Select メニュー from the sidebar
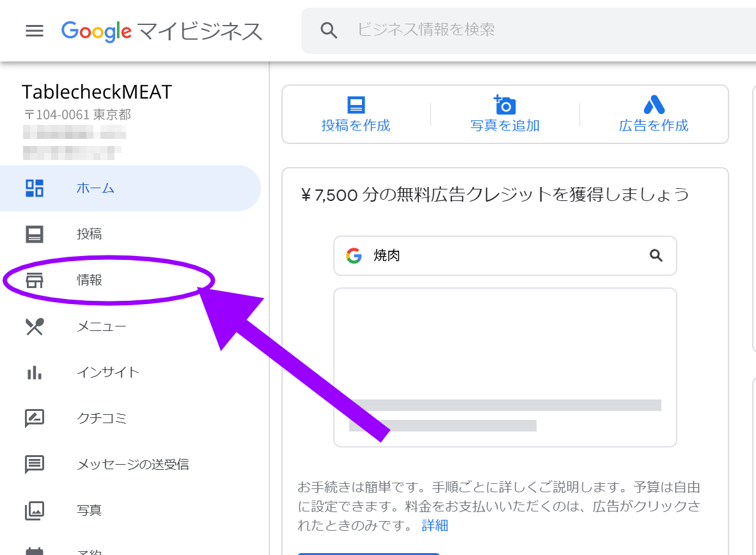Image resolution: width=756 pixels, height=555 pixels. point(101,326)
